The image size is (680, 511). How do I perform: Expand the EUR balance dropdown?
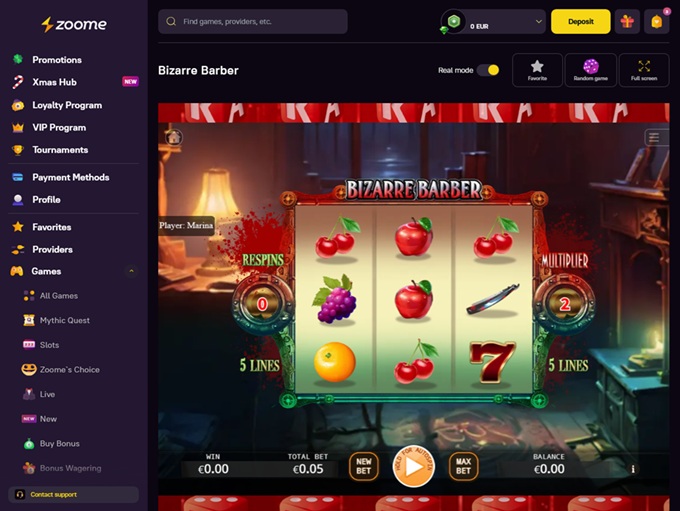click(x=538, y=21)
